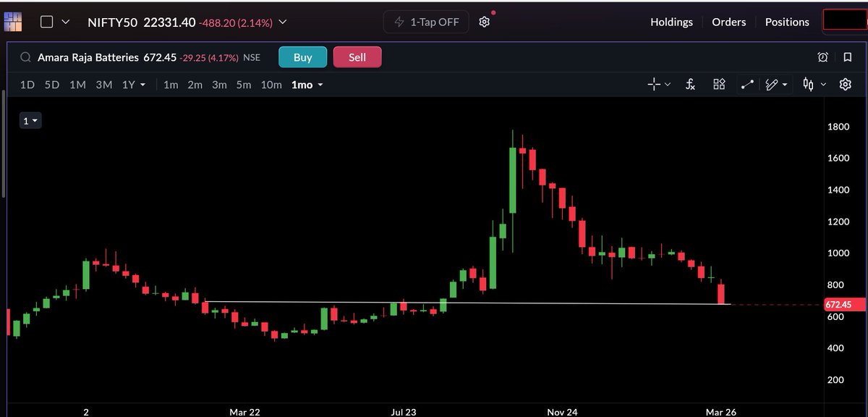
Task: Click the red-outlined box at top right
Action: (845, 20)
